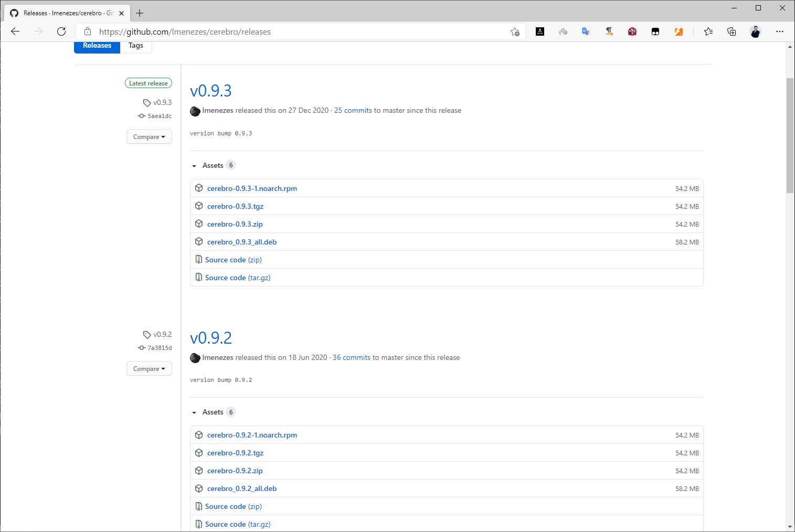Download cerebro-0.9.2-1.noarch.rpm
This screenshot has width=795, height=532.
252,435
